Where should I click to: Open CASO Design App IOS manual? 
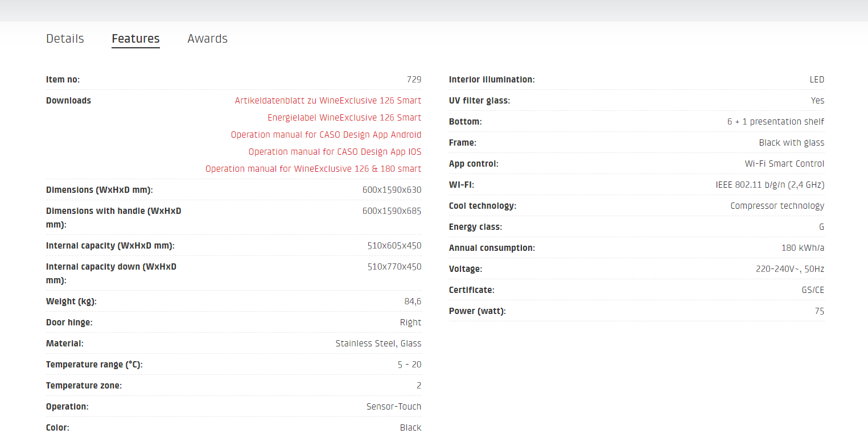(335, 152)
